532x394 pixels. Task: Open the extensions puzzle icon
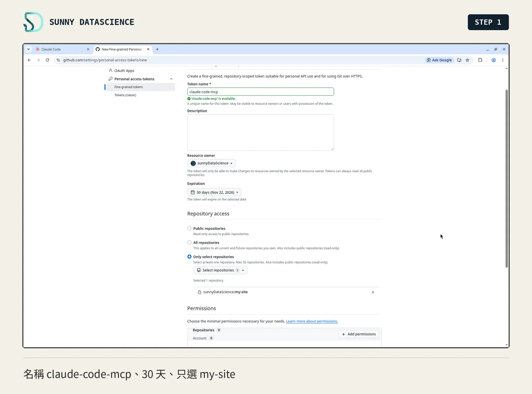(480, 60)
